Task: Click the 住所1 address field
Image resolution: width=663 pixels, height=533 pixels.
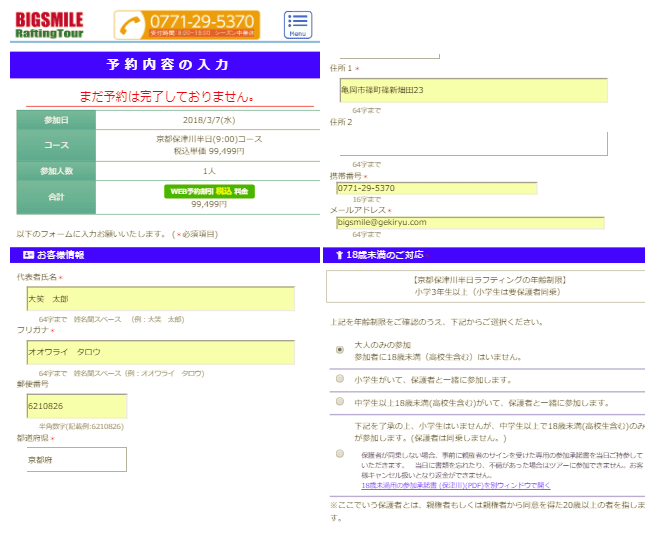Action: point(473,90)
